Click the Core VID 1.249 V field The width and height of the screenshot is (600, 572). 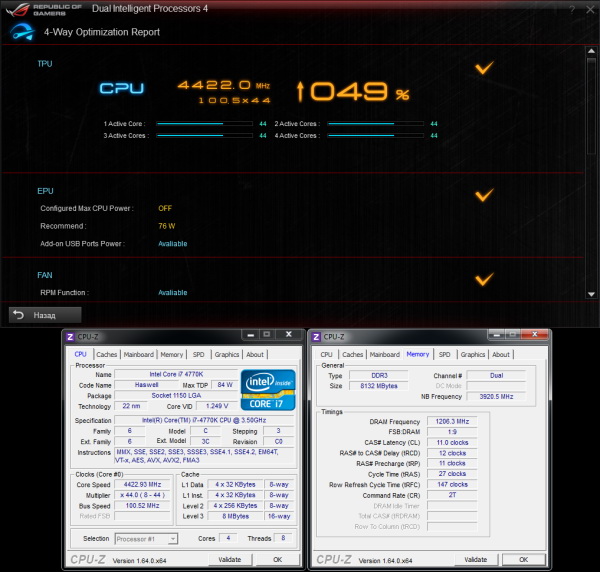(x=217, y=406)
